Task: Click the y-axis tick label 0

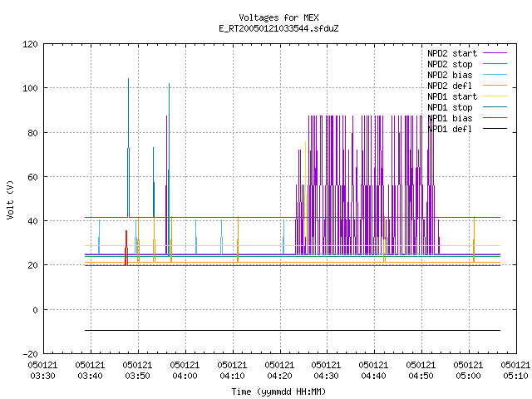Action: point(35,310)
